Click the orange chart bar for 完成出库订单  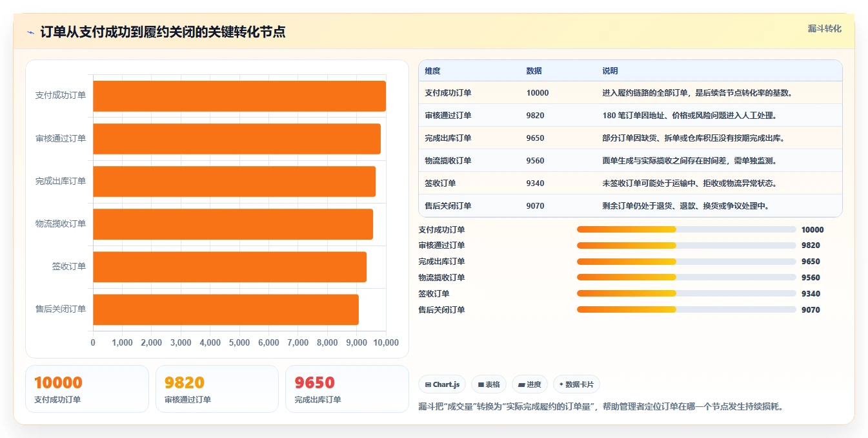click(234, 182)
